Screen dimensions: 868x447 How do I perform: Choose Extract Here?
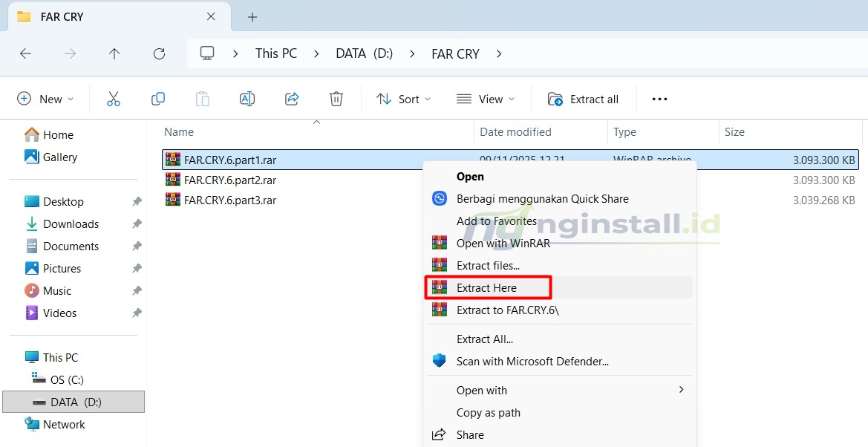pyautogui.click(x=486, y=288)
